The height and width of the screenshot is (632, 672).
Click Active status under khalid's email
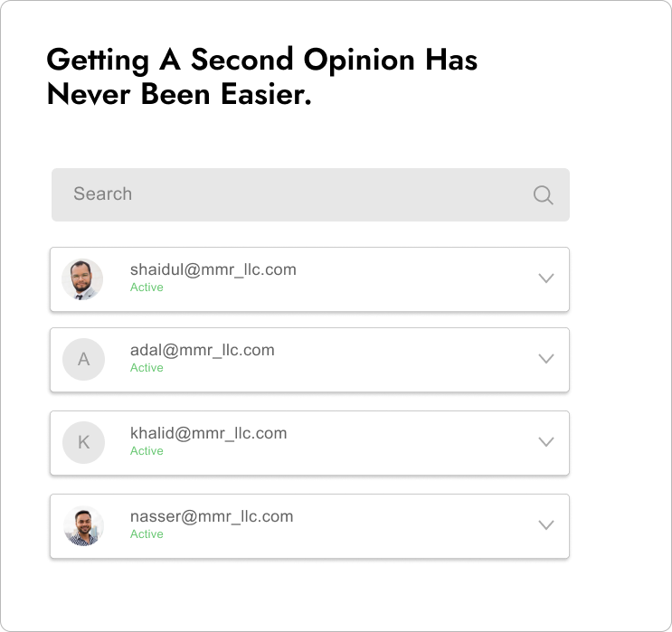147,451
